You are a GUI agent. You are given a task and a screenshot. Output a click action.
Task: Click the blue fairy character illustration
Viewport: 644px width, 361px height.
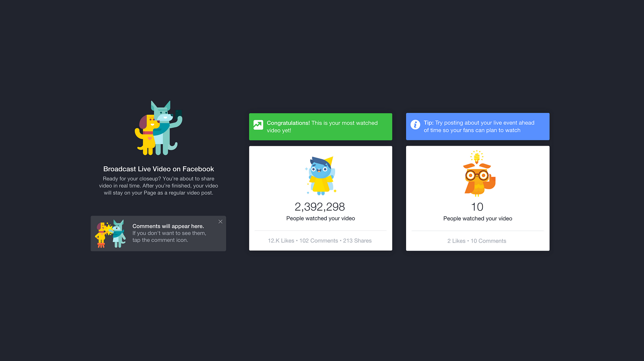[321, 176]
